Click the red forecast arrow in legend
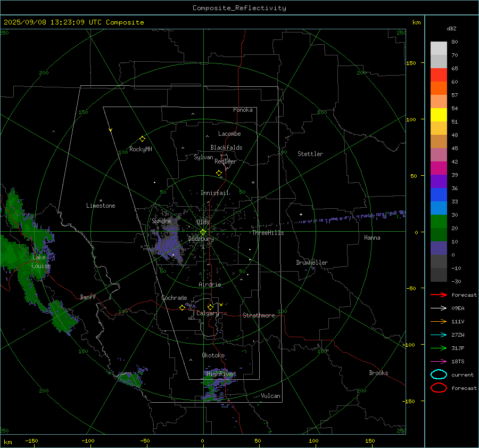Image resolution: width=479 pixels, height=448 pixels. click(x=439, y=295)
